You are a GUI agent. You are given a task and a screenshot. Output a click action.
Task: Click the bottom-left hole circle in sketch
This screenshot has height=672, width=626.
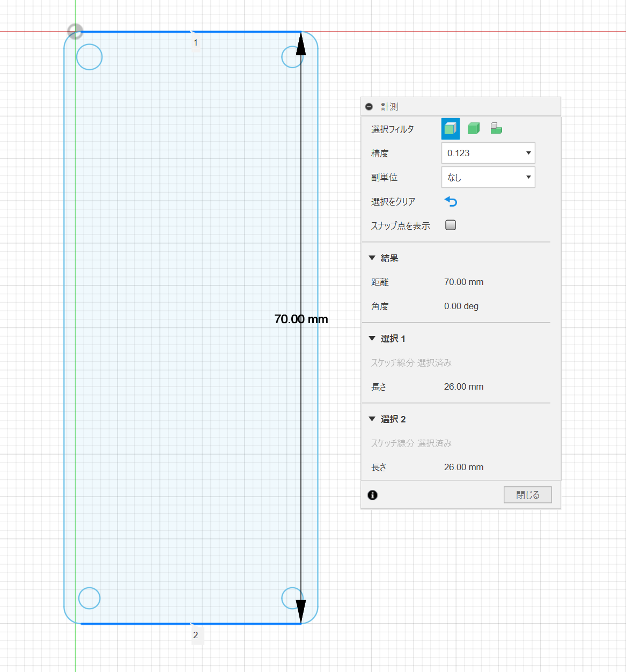point(90,598)
